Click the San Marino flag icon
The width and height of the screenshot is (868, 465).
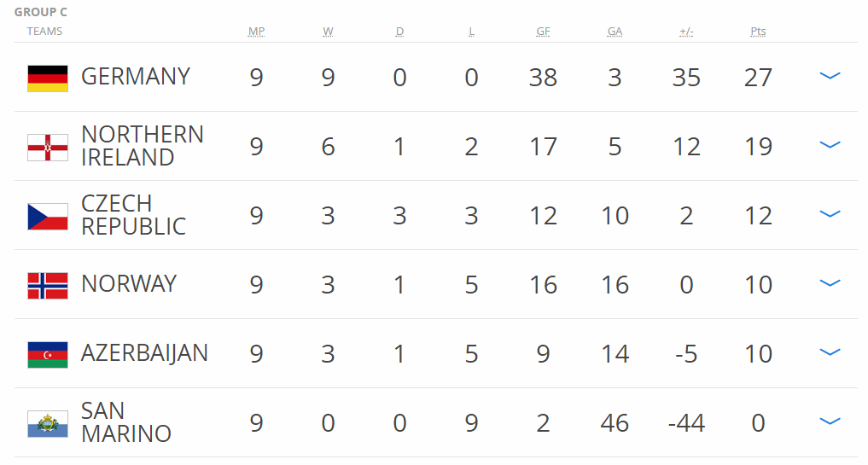click(x=48, y=423)
